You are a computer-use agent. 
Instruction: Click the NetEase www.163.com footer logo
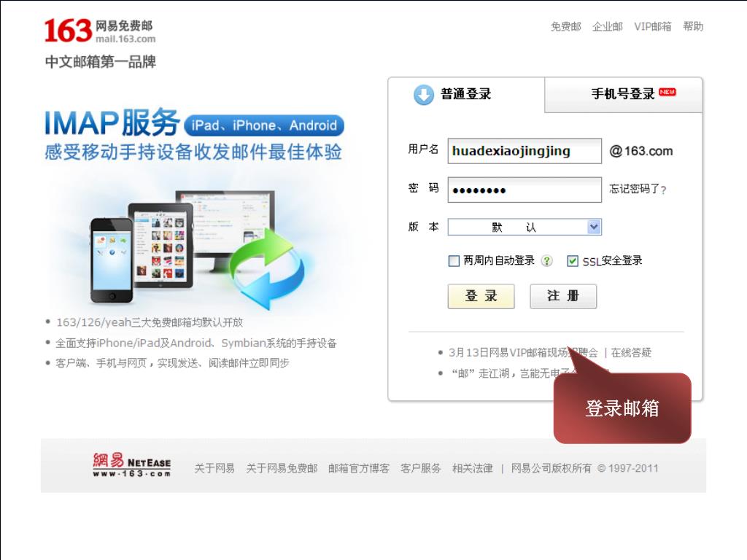point(132,464)
